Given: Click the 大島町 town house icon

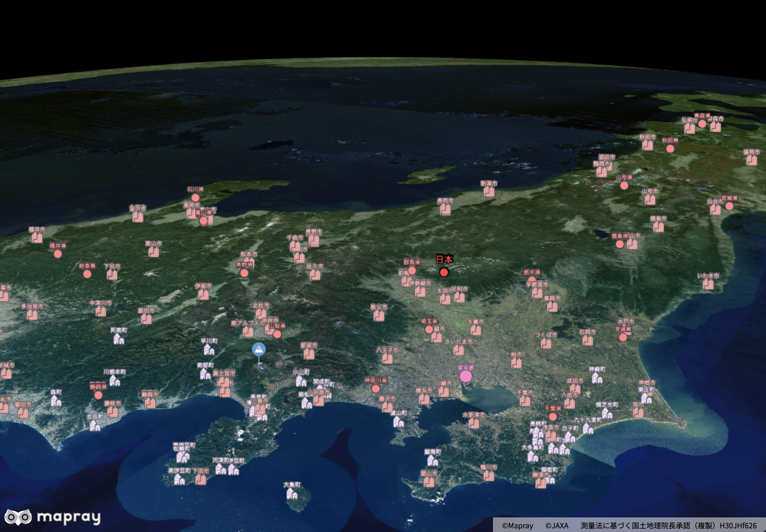Looking at the screenshot, I should coord(292,494).
